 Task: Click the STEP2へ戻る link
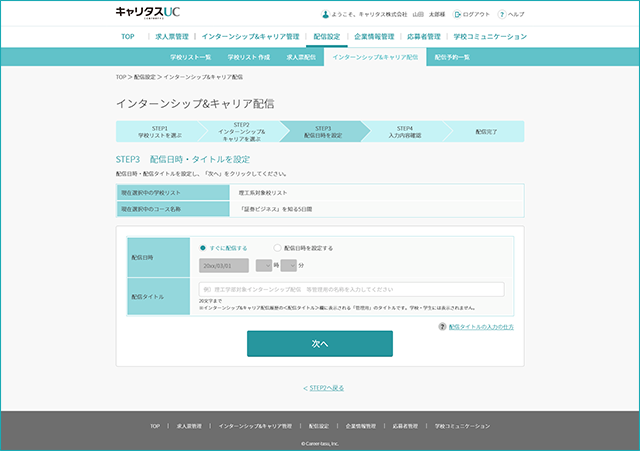click(324, 388)
